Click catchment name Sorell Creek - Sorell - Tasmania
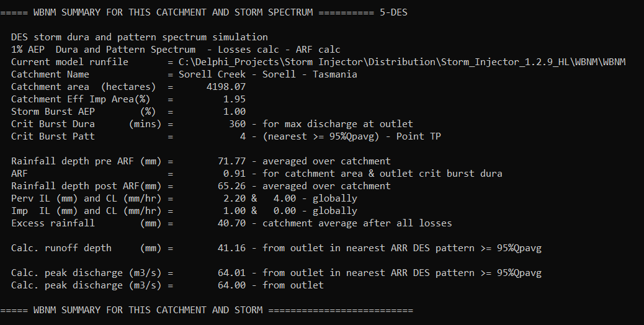Viewport: 644px width, 325px height. (267, 74)
